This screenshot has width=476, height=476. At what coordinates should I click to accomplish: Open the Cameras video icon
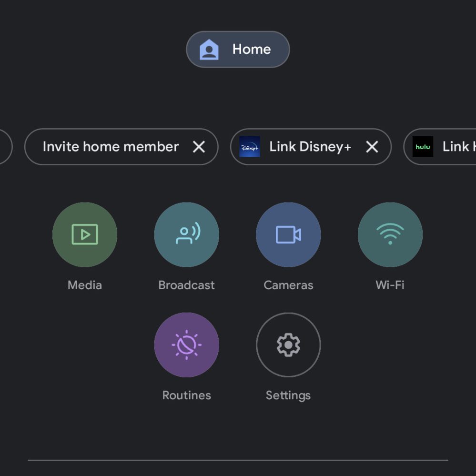[x=288, y=234]
